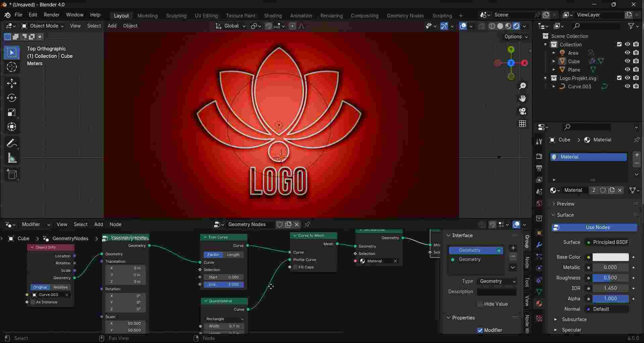The width and height of the screenshot is (644, 343).
Task: Add a new material slot
Action: [637, 155]
